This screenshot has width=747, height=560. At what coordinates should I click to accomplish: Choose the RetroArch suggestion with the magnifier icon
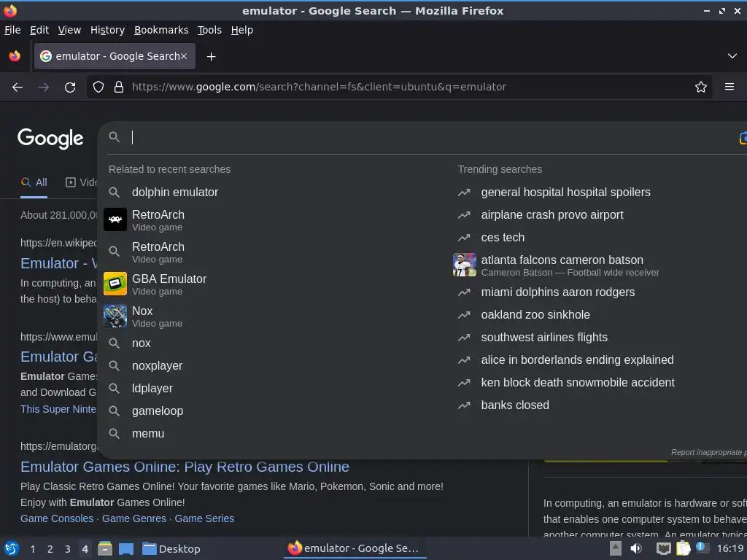pyautogui.click(x=158, y=252)
